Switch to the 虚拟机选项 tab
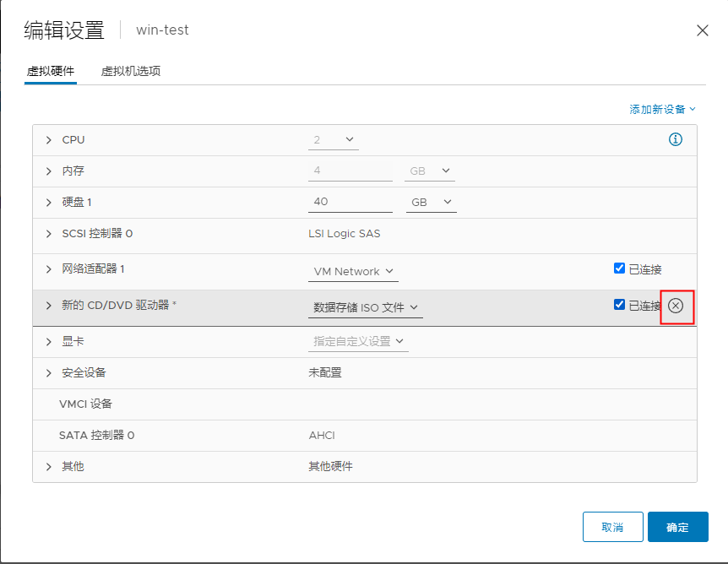This screenshot has height=564, width=728. click(132, 72)
